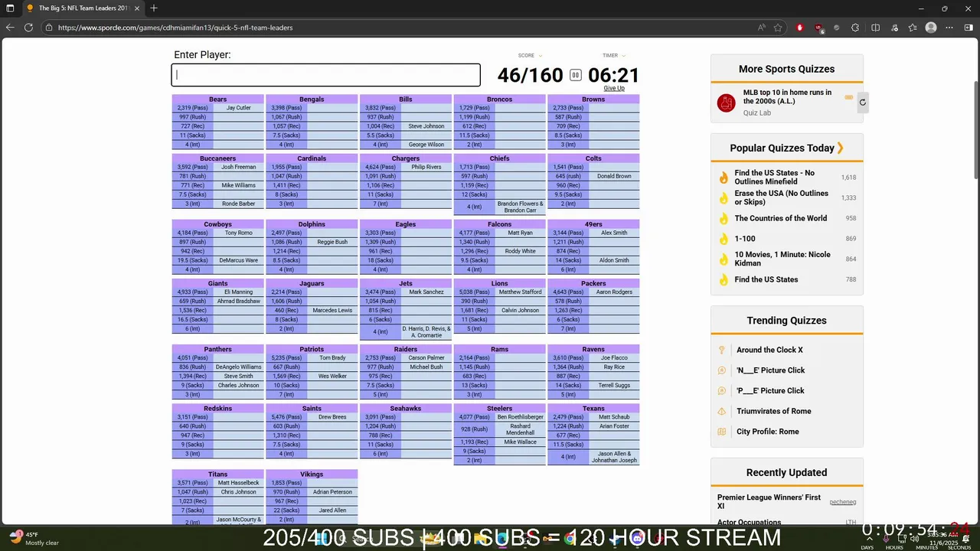980x551 pixels.
Task: Click the Cowboys 19.5 (Sacks) cell
Action: pyautogui.click(x=193, y=260)
